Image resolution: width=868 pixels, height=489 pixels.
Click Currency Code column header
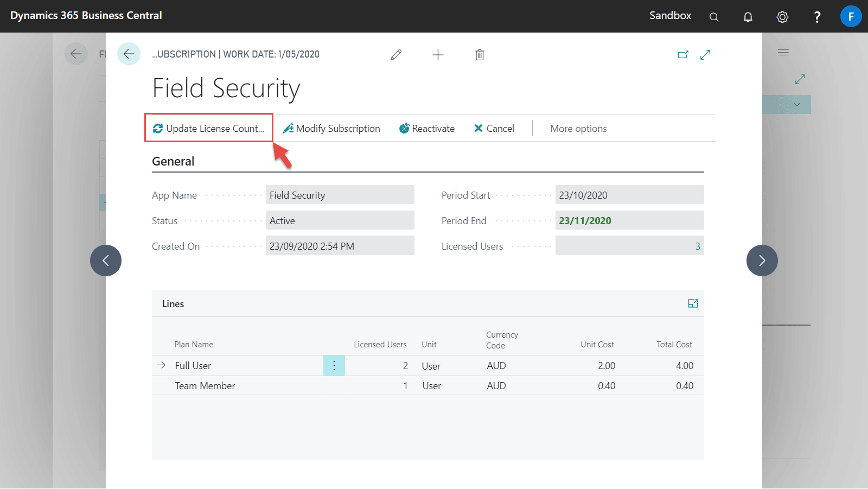click(x=502, y=340)
